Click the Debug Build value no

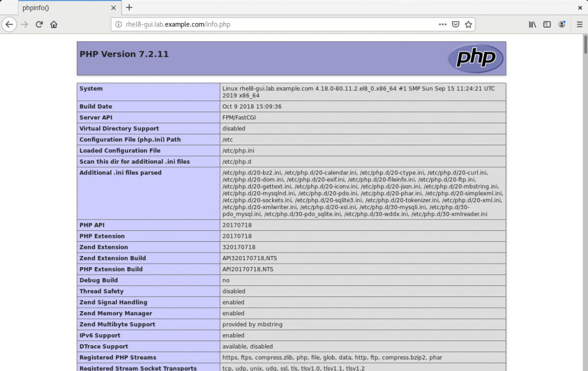pyautogui.click(x=226, y=280)
